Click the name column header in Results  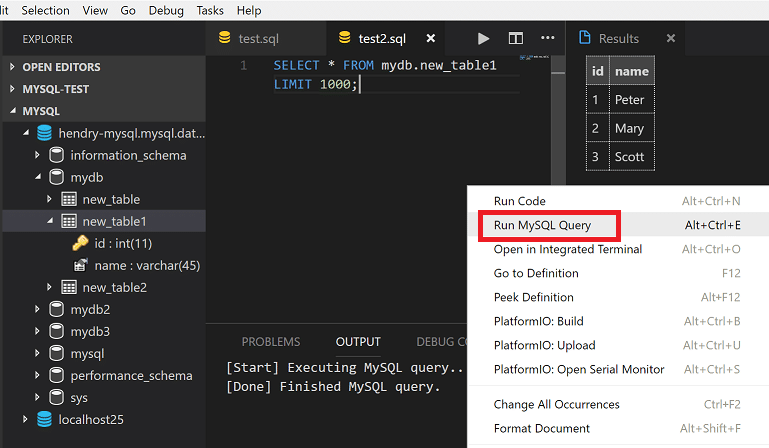tap(632, 71)
